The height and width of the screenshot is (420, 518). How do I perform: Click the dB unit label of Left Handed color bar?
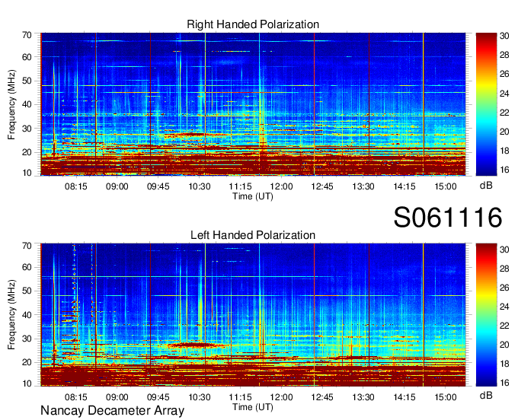click(x=486, y=395)
